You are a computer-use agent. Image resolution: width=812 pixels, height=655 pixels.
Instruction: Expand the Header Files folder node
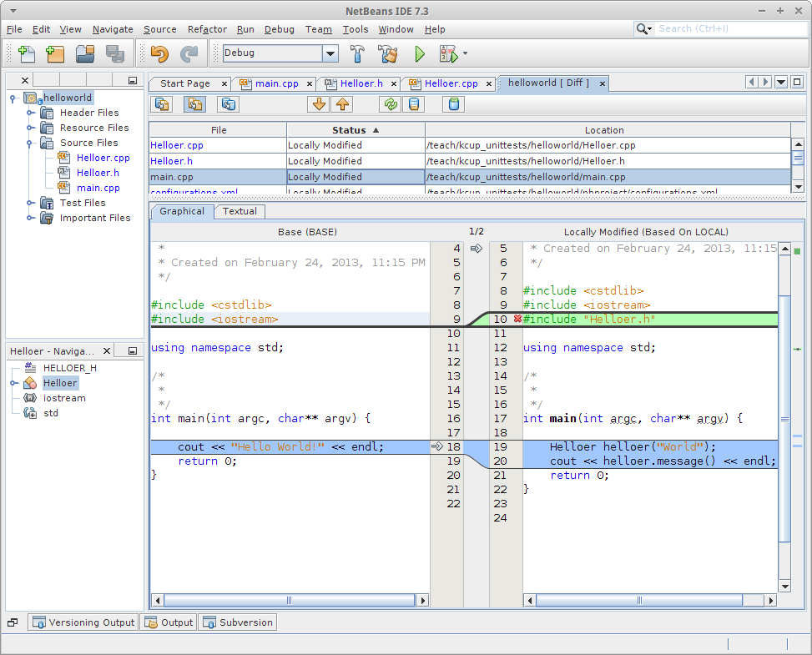click(30, 113)
